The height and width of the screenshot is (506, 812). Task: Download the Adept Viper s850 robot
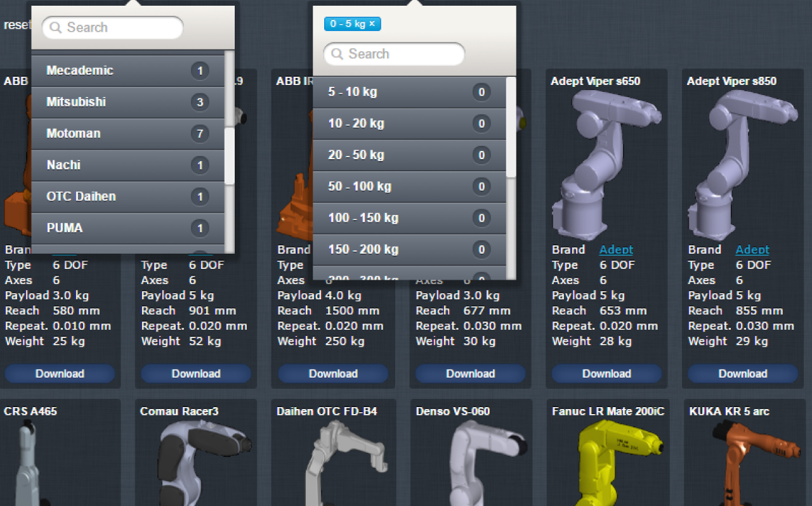pos(743,373)
